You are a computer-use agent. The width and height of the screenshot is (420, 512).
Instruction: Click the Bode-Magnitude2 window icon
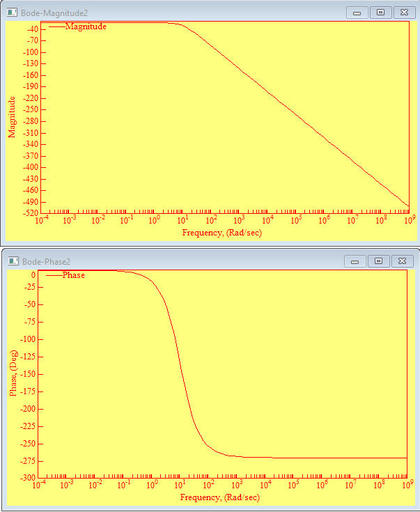tap(12, 13)
